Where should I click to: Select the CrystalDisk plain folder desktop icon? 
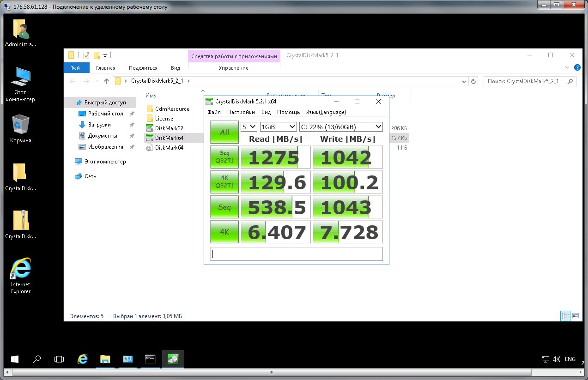point(20,177)
